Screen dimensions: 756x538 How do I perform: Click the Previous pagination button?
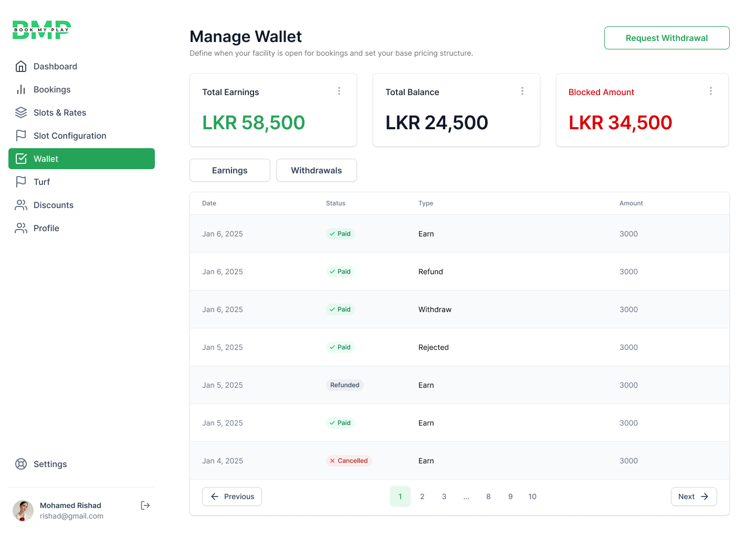[232, 496]
